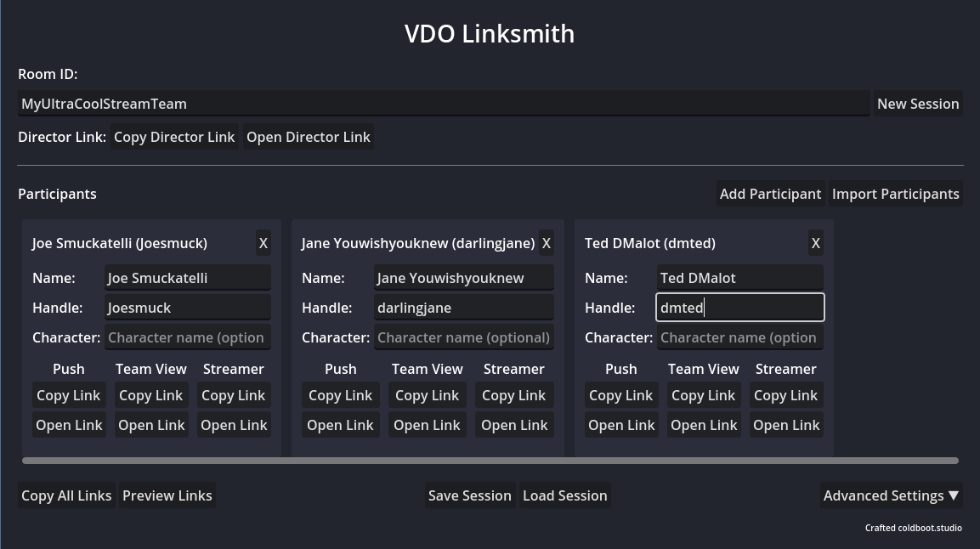Click Ted's Character name field

740,337
